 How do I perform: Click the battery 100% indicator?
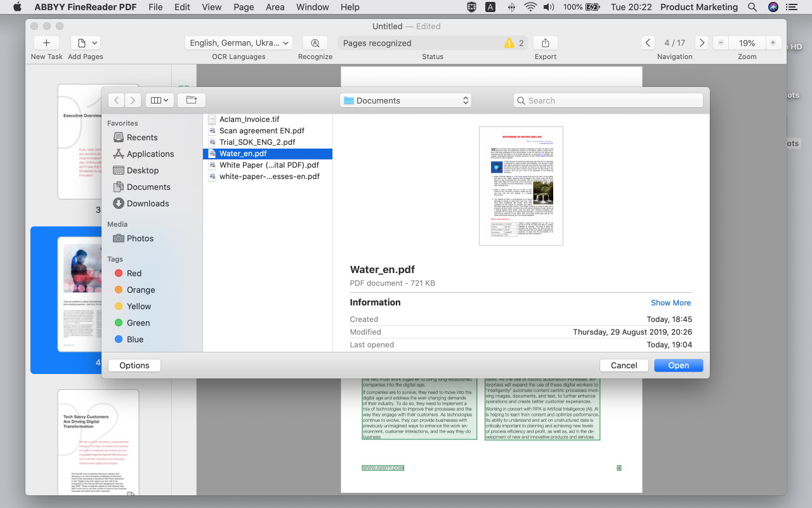pyautogui.click(x=582, y=7)
